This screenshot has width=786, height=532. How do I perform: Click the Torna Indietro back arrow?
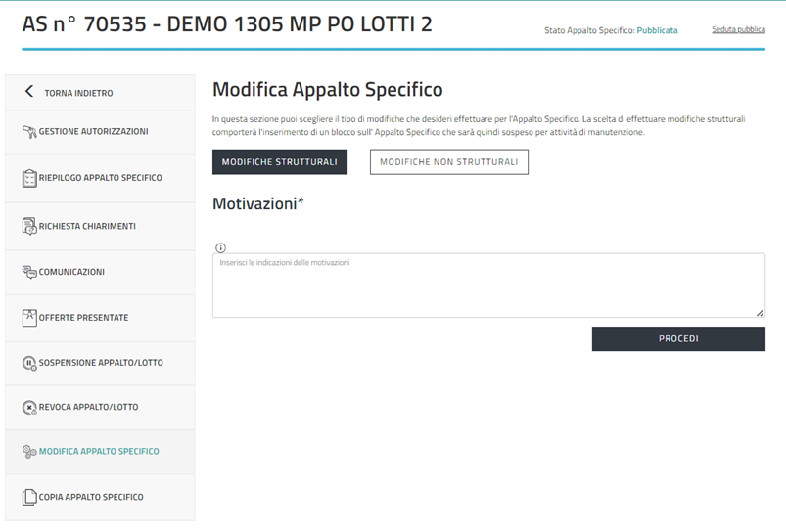pos(28,92)
